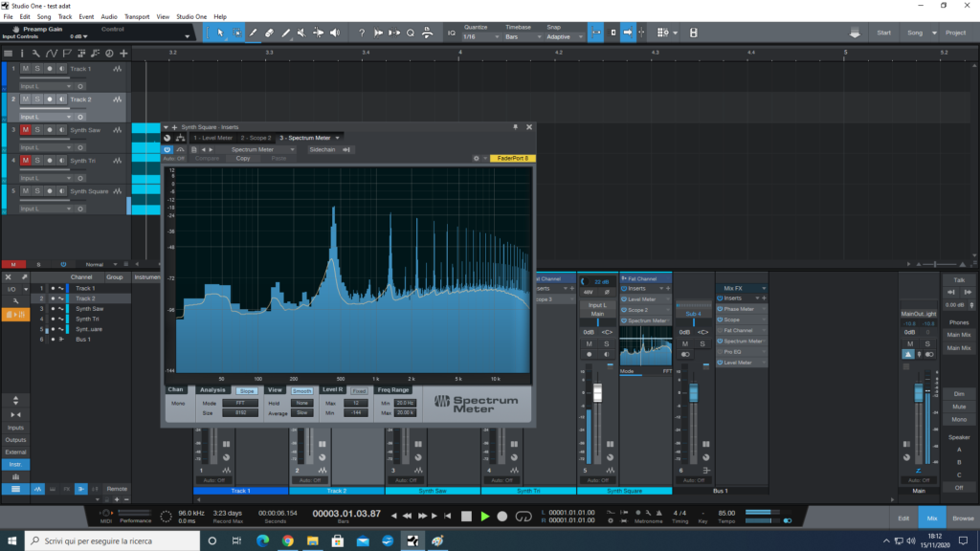Screen dimensions: 980x551
Task: Click the Start page button
Action: click(x=883, y=33)
